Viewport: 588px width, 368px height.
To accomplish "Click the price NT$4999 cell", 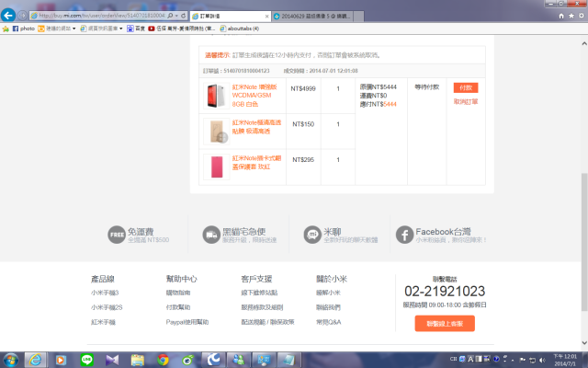I will (303, 88).
